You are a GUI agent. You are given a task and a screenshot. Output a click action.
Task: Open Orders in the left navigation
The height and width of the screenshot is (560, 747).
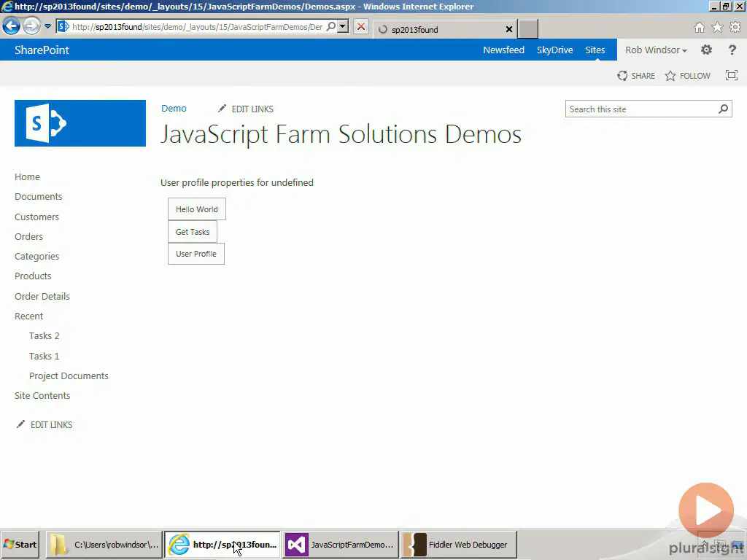(x=28, y=237)
